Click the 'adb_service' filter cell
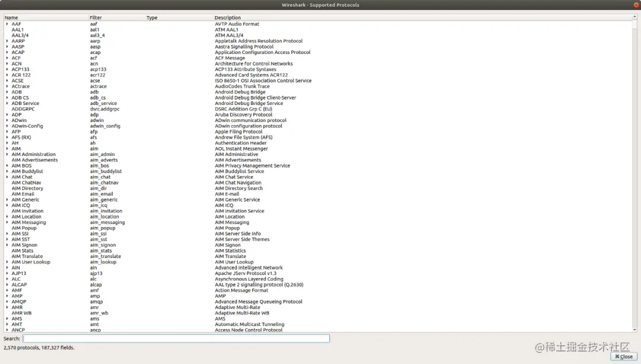Screen dimensions: 641x364 tap(103, 103)
